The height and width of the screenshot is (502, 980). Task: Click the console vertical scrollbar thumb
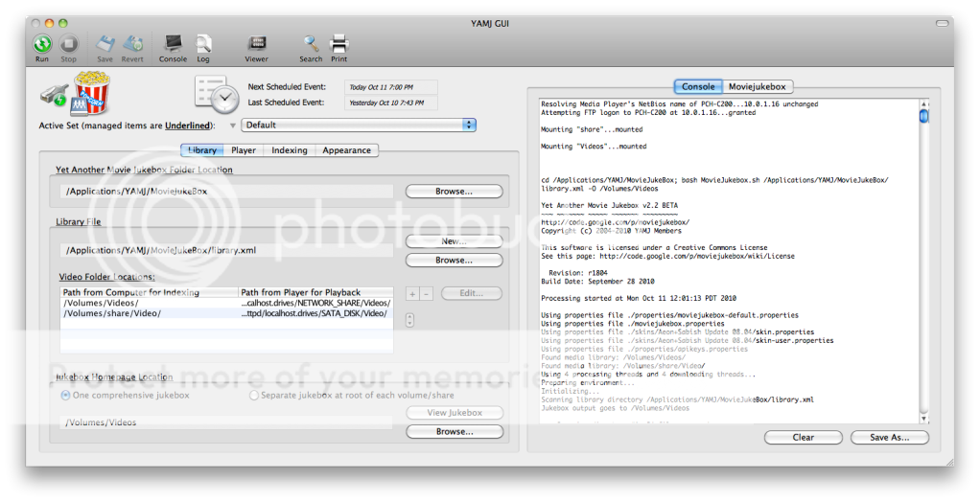pos(923,116)
